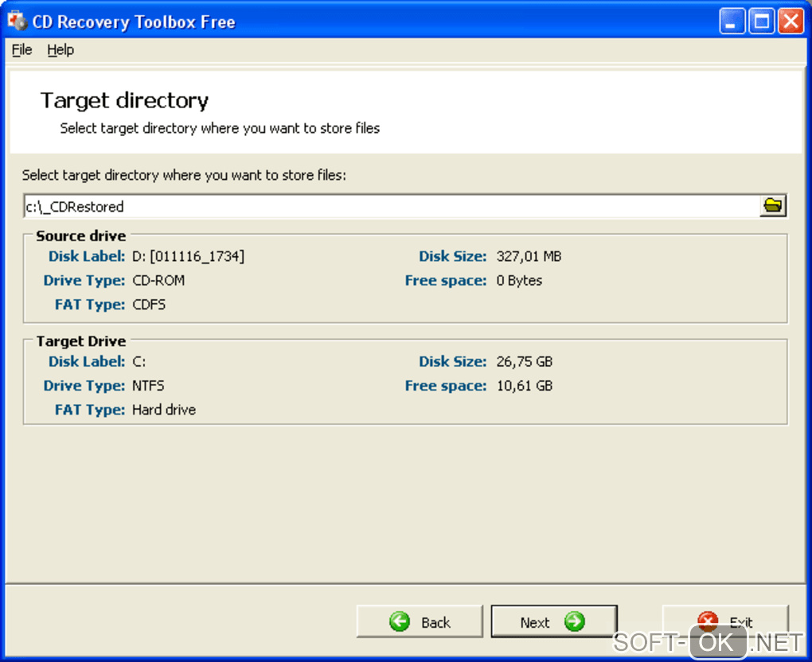
Task: Select source disk label 'D: [011116_1734]'
Action: [189, 256]
